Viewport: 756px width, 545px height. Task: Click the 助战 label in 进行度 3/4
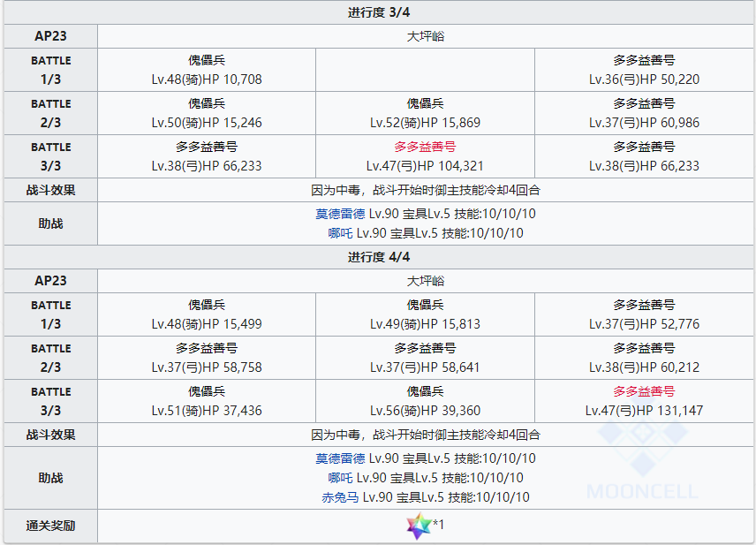(x=50, y=223)
